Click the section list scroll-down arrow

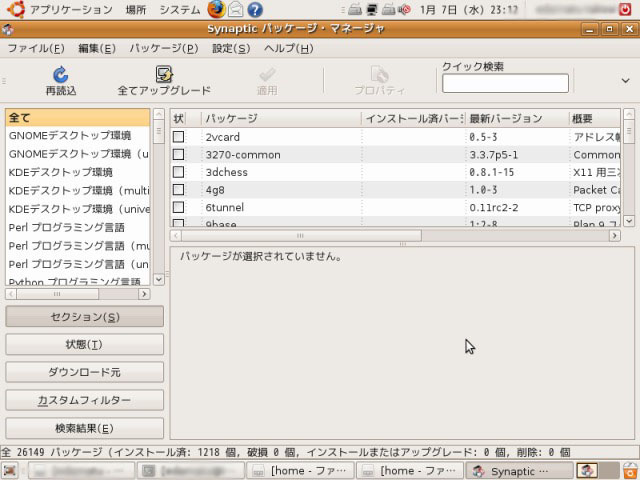tap(159, 280)
